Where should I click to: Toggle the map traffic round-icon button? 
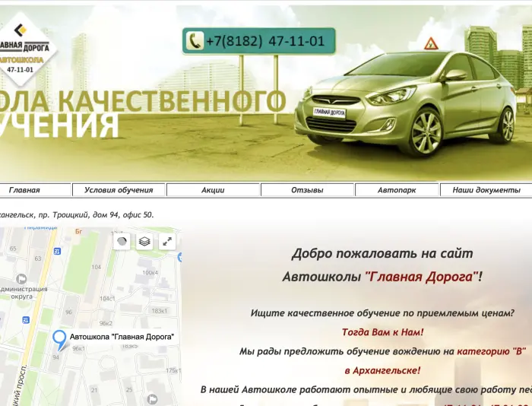(122, 241)
